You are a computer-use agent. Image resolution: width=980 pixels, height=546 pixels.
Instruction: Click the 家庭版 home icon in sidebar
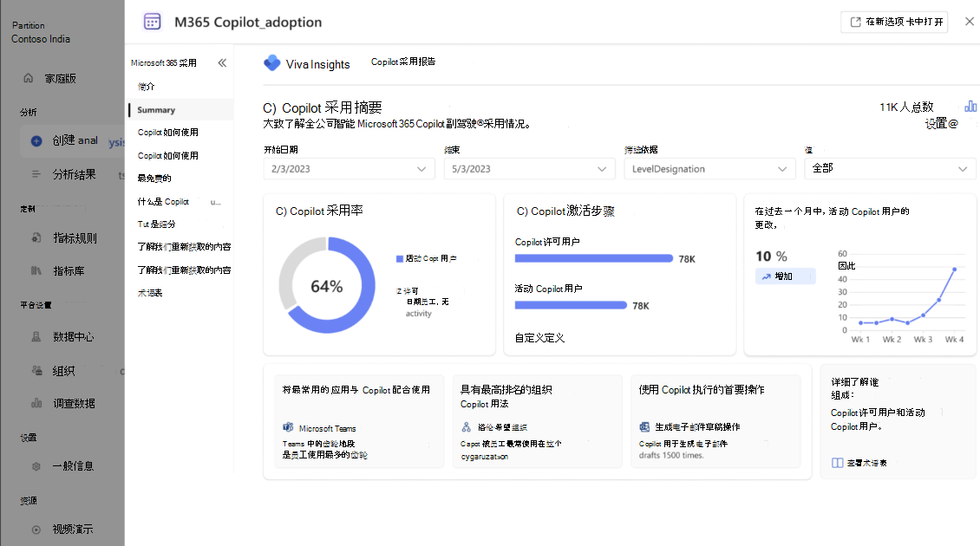click(x=28, y=78)
